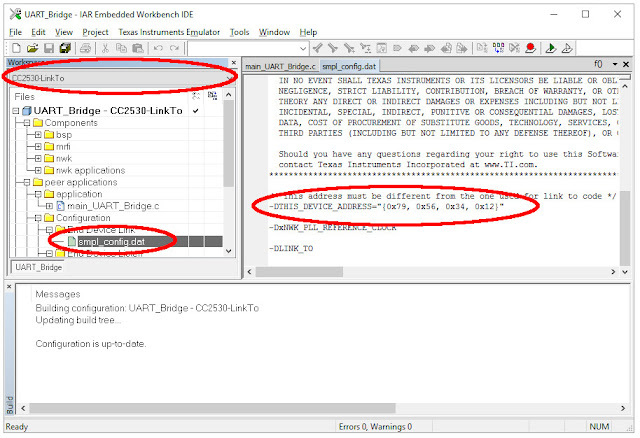Undo the last edit via toolbar
Viewport: 640px width, 438px height.
point(158,48)
